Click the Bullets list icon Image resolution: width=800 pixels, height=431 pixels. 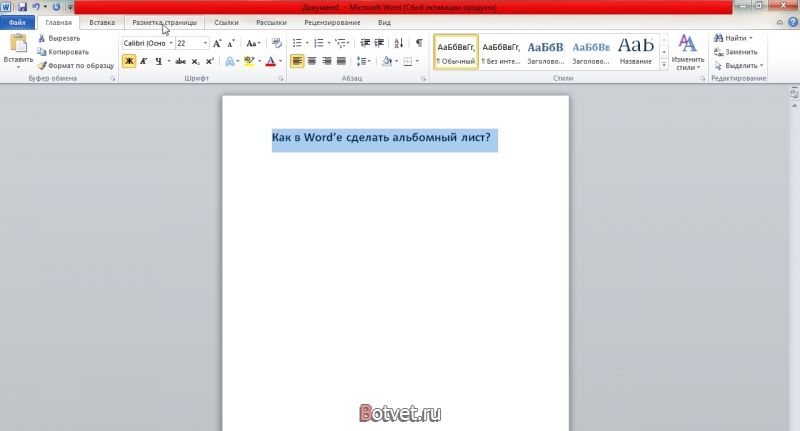click(297, 43)
